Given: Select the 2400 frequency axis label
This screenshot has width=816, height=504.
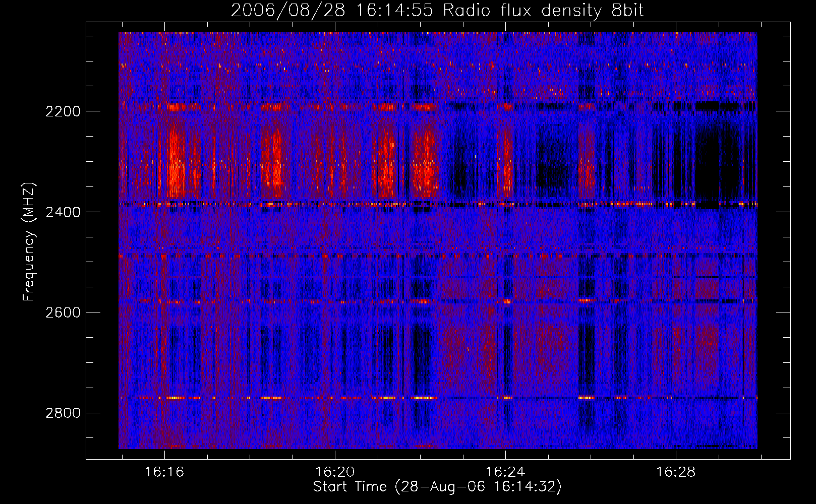Looking at the screenshot, I should click(63, 212).
